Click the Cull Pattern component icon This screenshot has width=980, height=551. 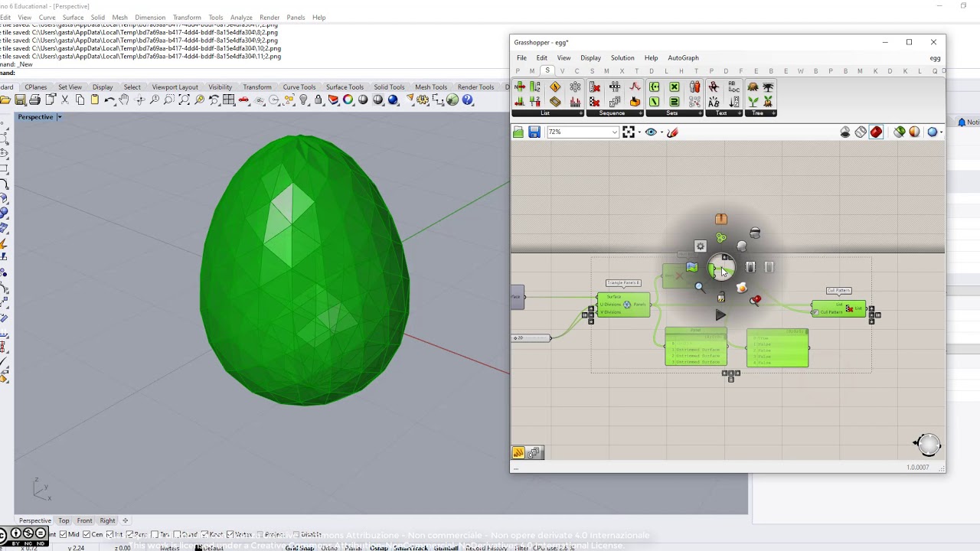pos(594,101)
